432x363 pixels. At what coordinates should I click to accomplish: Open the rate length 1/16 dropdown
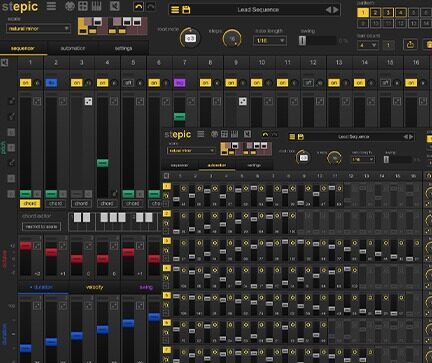click(x=270, y=41)
